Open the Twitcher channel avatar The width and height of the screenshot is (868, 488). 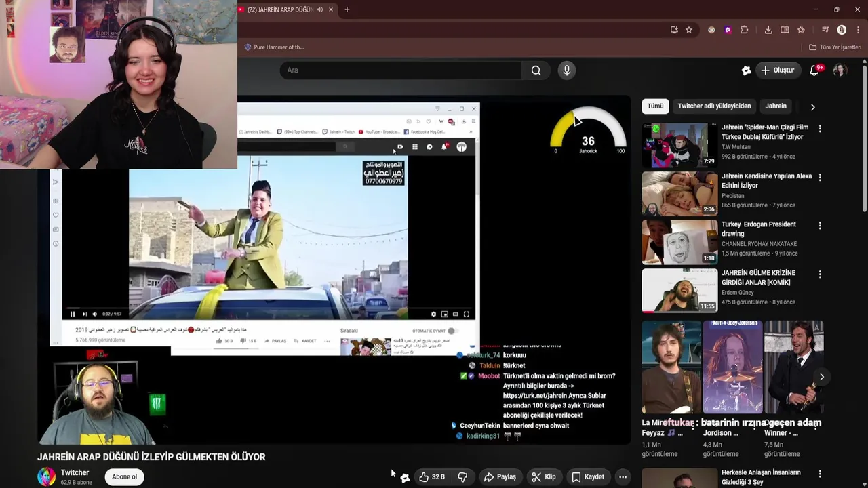47,476
